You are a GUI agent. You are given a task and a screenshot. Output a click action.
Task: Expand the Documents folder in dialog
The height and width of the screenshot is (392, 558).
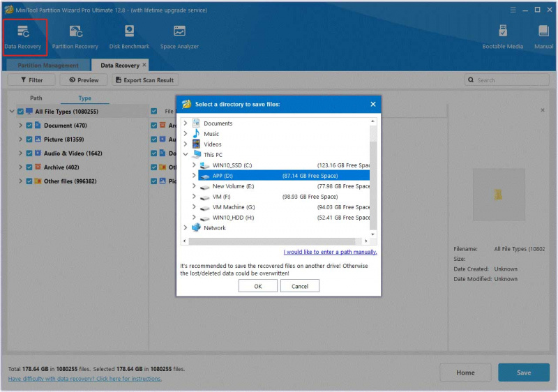point(186,123)
